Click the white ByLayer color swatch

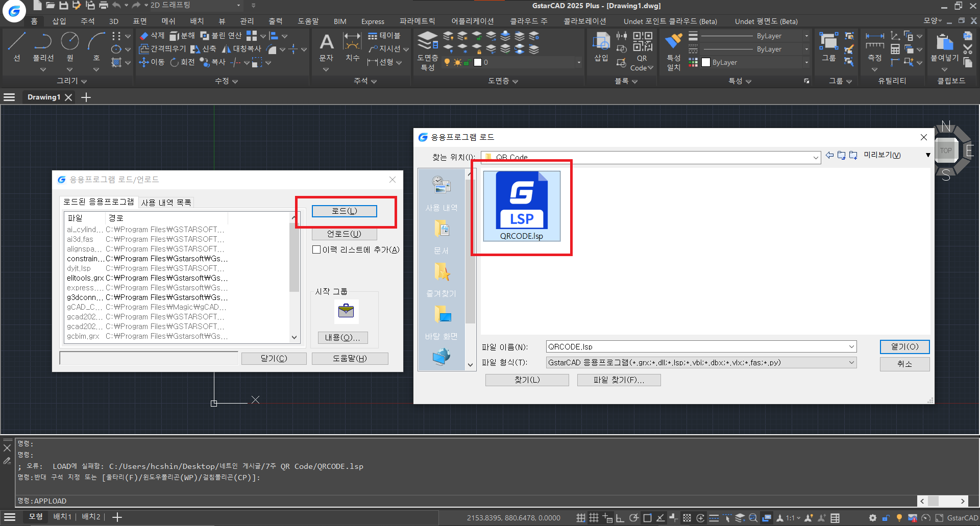[x=706, y=62]
